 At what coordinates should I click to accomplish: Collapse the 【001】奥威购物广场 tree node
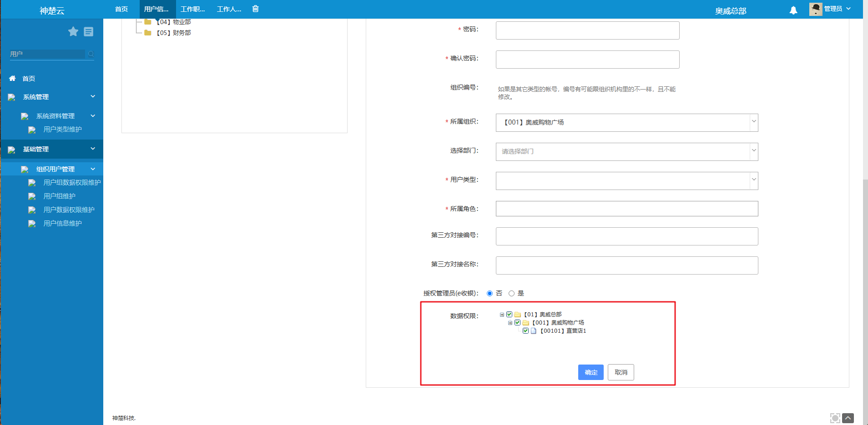510,323
